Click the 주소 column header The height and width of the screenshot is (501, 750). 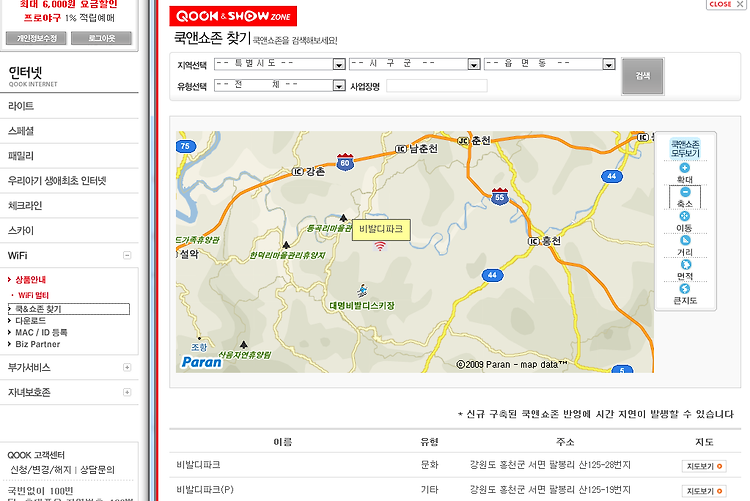pyautogui.click(x=565, y=442)
